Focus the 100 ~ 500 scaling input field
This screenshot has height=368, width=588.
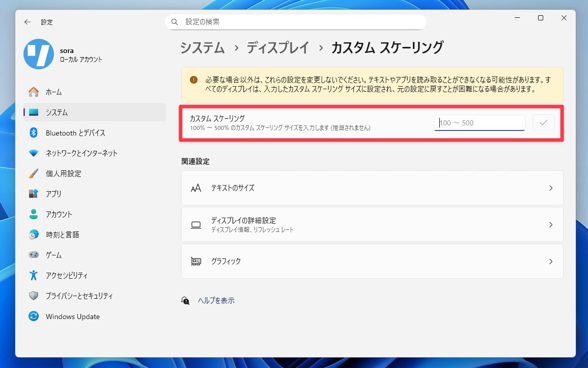[479, 123]
